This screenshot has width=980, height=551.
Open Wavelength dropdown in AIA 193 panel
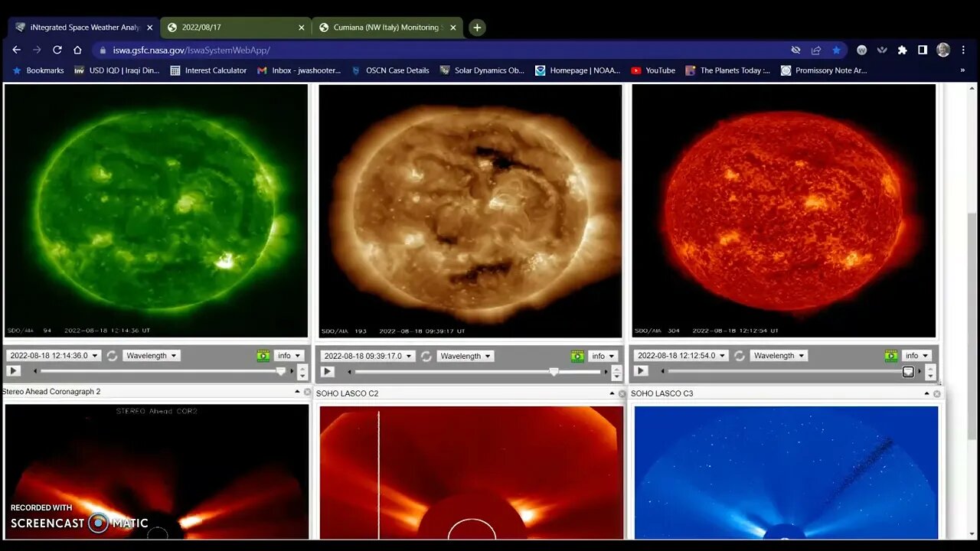point(465,356)
